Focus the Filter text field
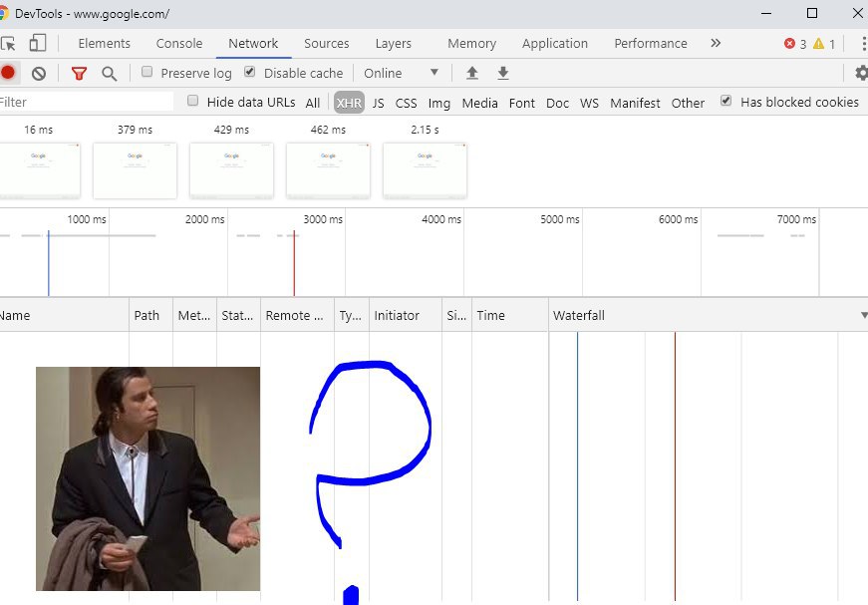868x605 pixels. tap(86, 102)
